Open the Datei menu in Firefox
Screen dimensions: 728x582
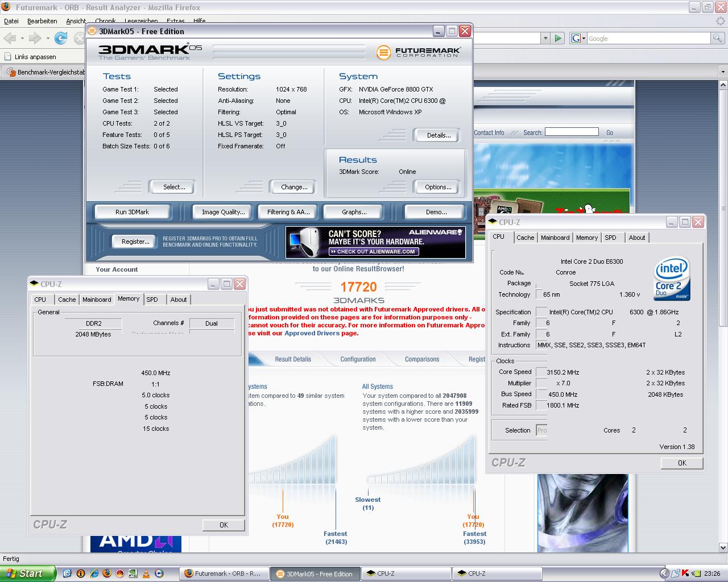click(x=11, y=21)
